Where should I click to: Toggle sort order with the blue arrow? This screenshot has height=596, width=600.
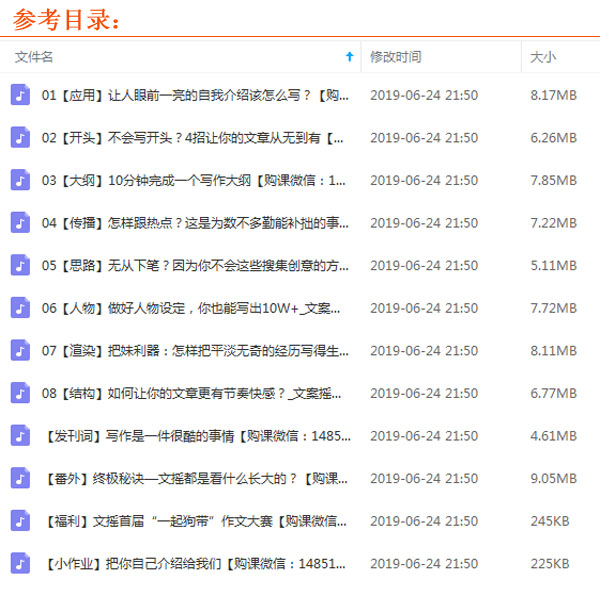click(349, 57)
